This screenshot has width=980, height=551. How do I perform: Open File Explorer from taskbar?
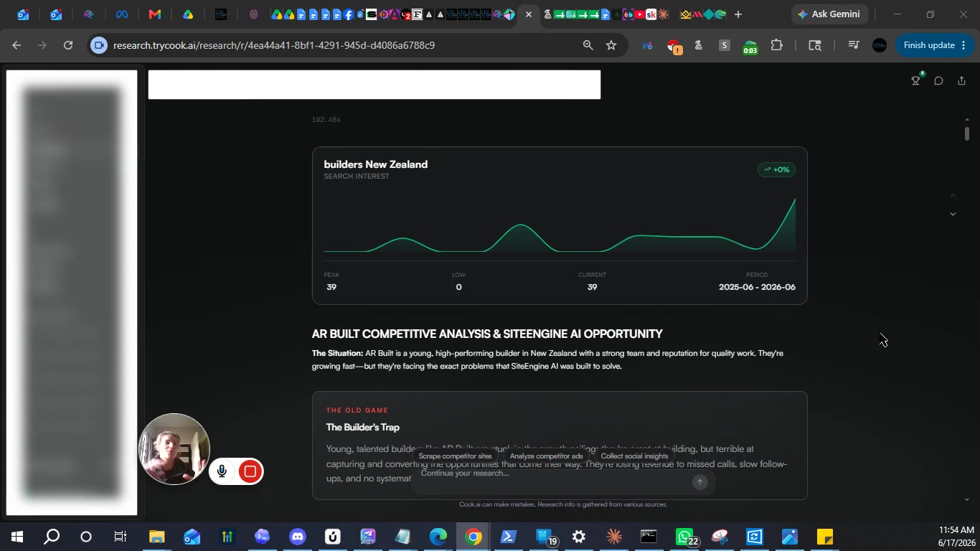[156, 537]
